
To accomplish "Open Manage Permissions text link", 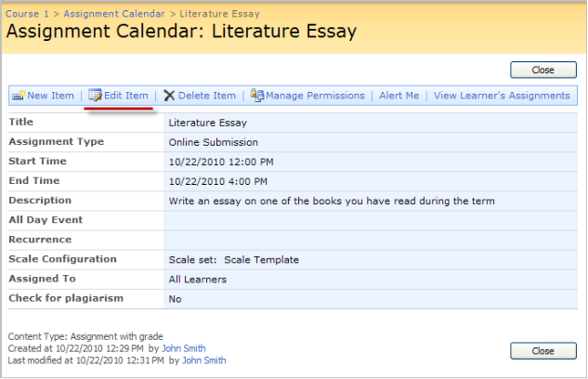I will 315,96.
